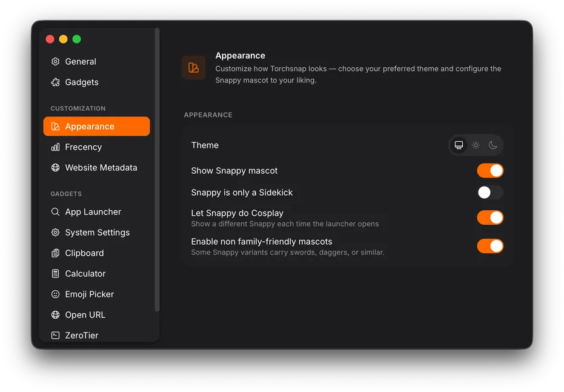This screenshot has height=392, width=564.
Task: Click the System Settings gear icon
Action: pyautogui.click(x=55, y=232)
